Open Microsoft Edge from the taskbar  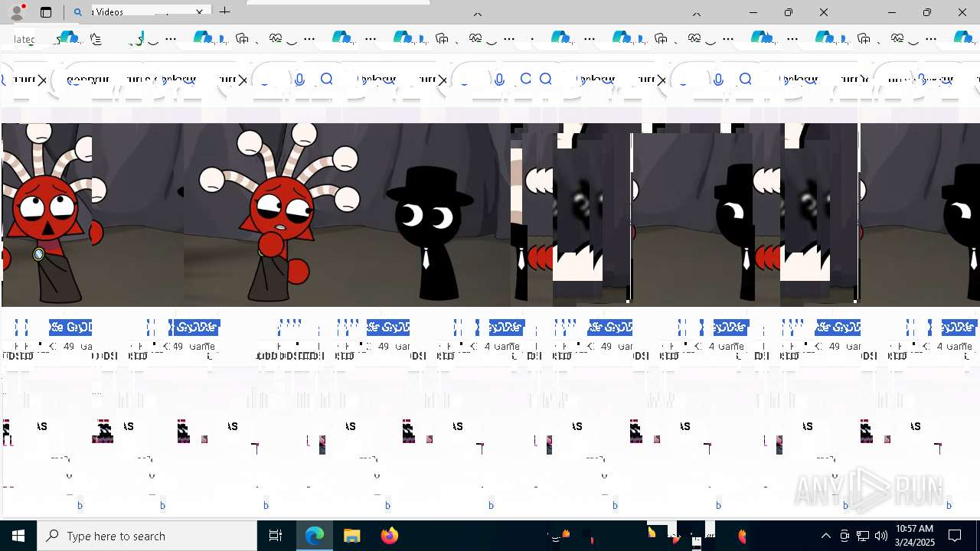tap(315, 536)
